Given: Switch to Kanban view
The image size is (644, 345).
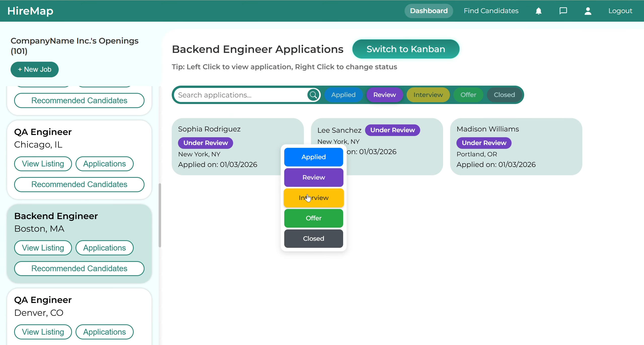Looking at the screenshot, I should tap(406, 49).
